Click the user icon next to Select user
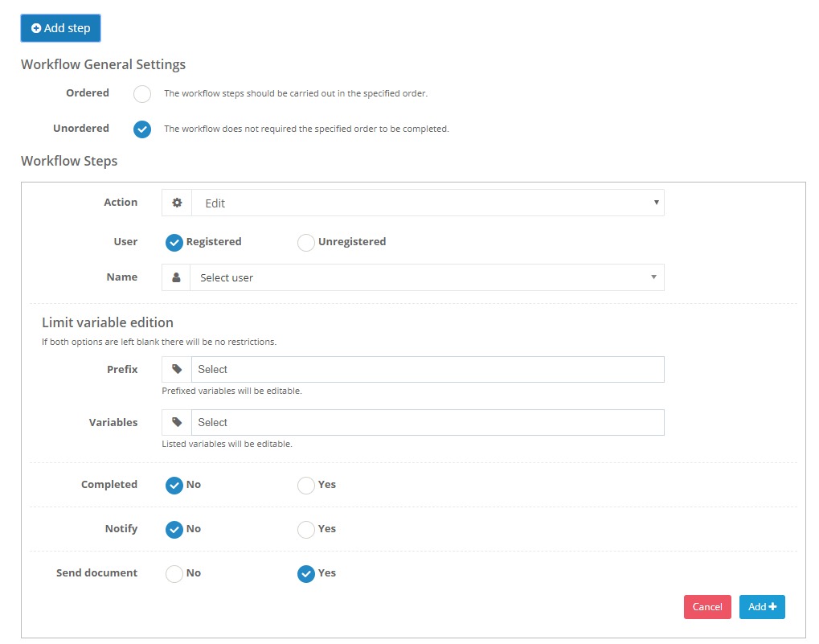819x644 pixels. pos(176,277)
